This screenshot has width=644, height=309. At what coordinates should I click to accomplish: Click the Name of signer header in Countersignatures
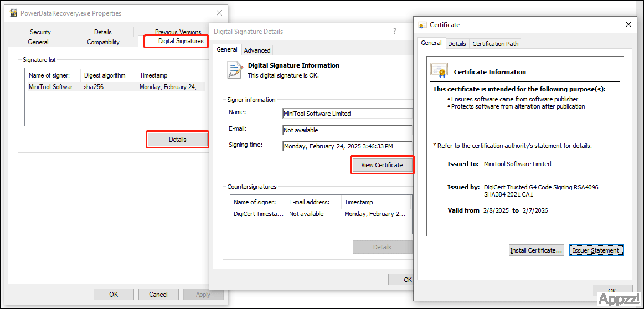coord(258,202)
